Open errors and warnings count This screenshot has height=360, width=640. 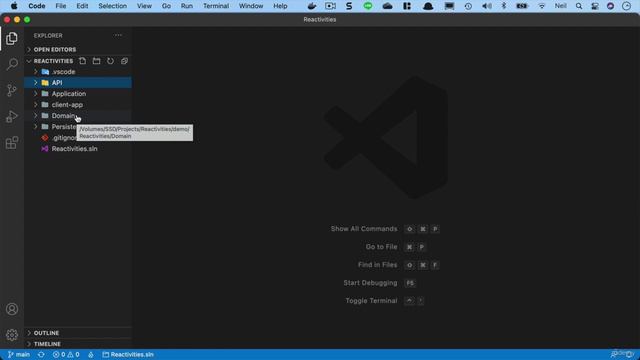pyautogui.click(x=66, y=354)
